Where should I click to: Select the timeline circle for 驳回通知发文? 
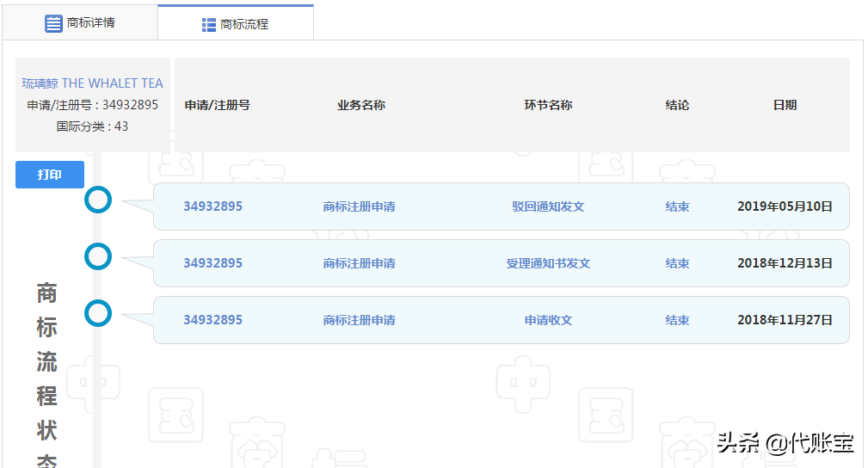[98, 200]
